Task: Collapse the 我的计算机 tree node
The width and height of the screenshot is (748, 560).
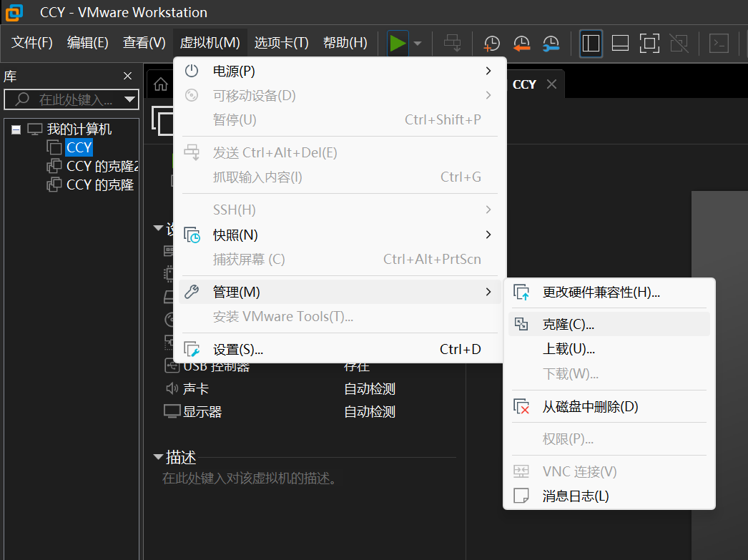Action: coord(16,129)
